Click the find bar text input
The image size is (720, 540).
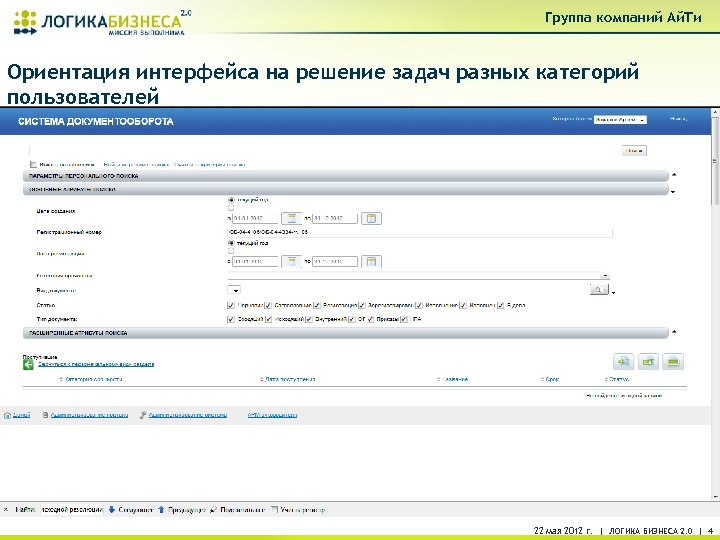(72, 510)
